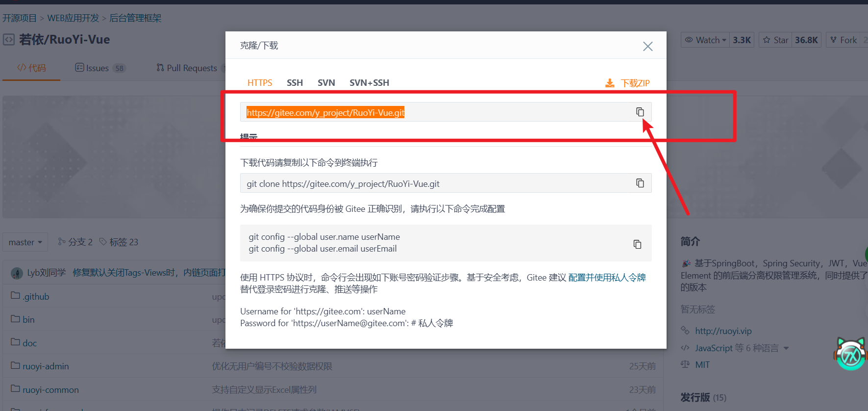This screenshot has width=868, height=411.
Task: Click the 3.3K watchers count
Action: click(x=742, y=40)
